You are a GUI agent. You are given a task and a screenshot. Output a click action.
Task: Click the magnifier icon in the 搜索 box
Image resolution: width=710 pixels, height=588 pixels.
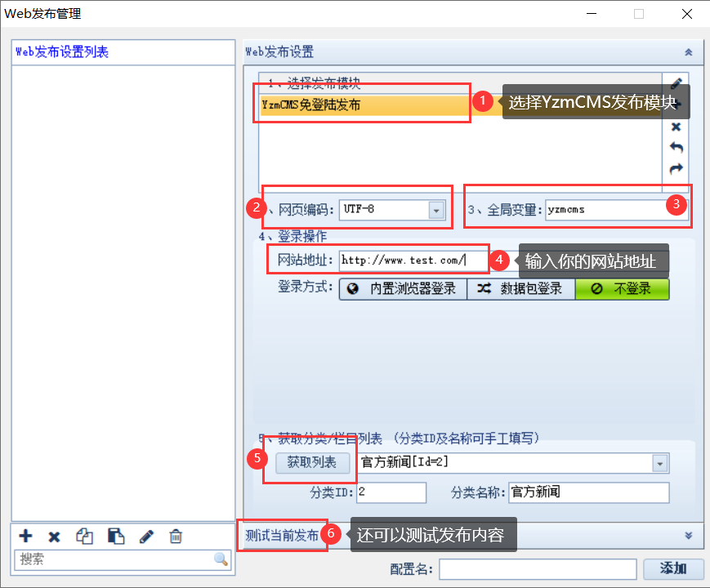tap(221, 559)
